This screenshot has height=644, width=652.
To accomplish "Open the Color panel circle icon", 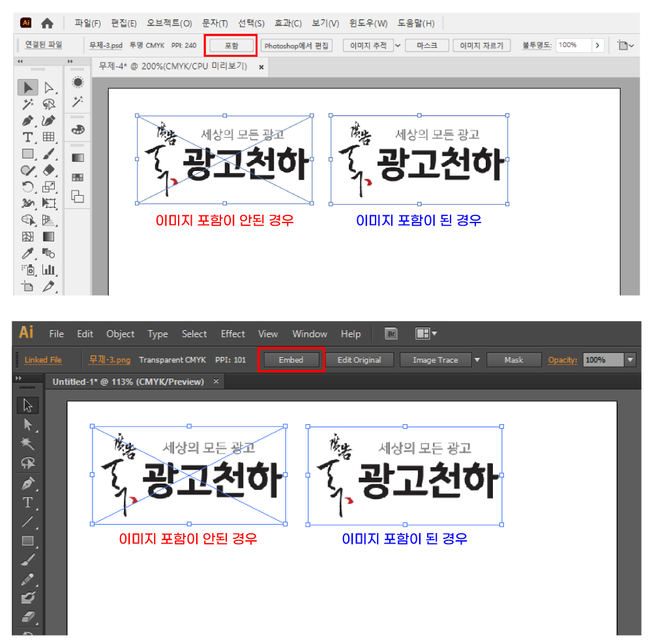I will click(78, 82).
